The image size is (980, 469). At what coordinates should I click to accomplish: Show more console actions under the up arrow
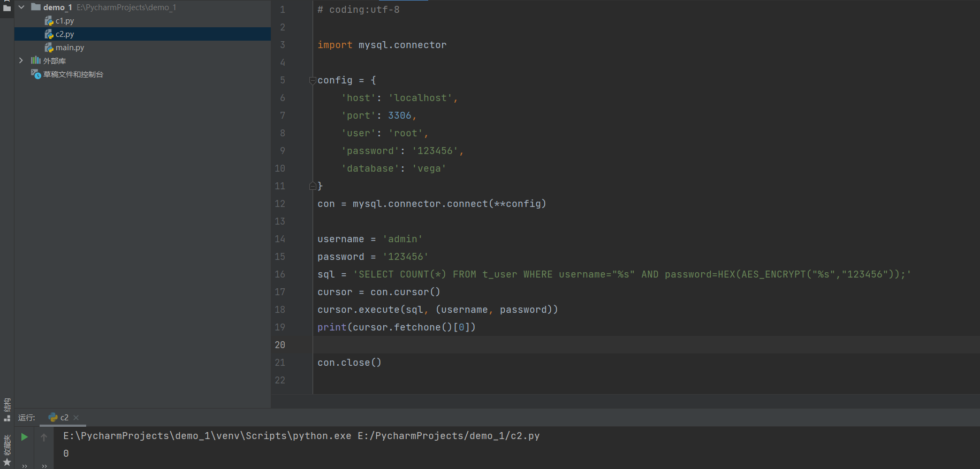(x=44, y=466)
